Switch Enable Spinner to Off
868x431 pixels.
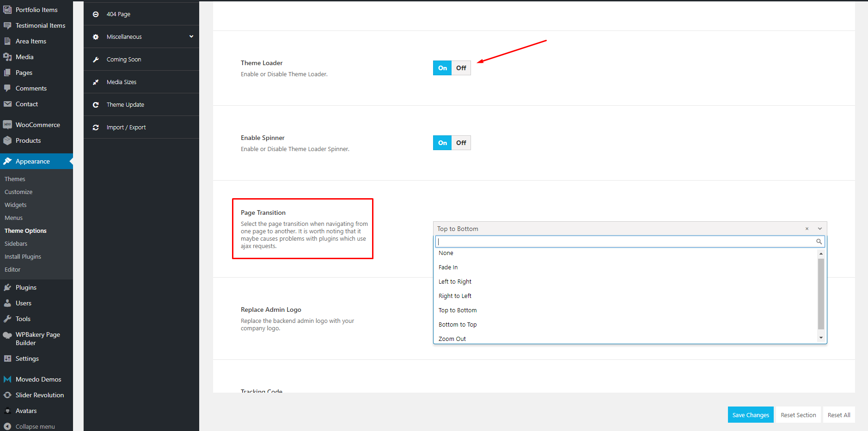(x=461, y=143)
